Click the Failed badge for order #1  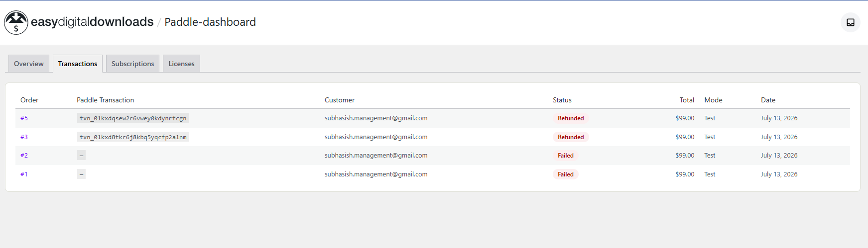[x=566, y=174]
